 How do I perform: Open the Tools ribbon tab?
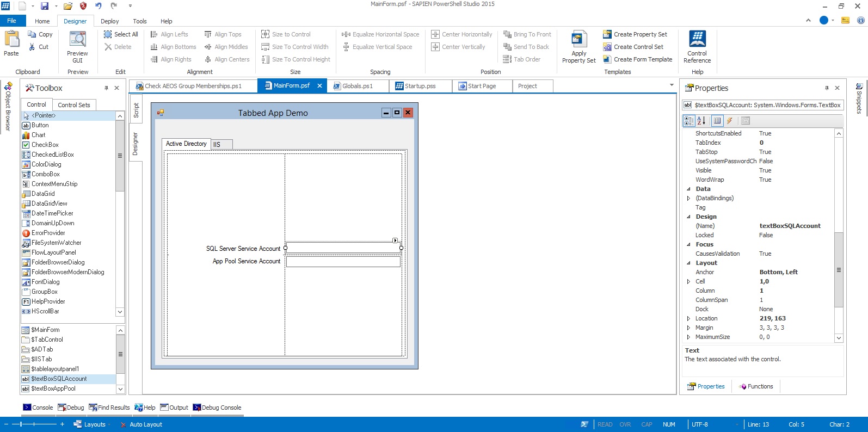[x=140, y=21]
